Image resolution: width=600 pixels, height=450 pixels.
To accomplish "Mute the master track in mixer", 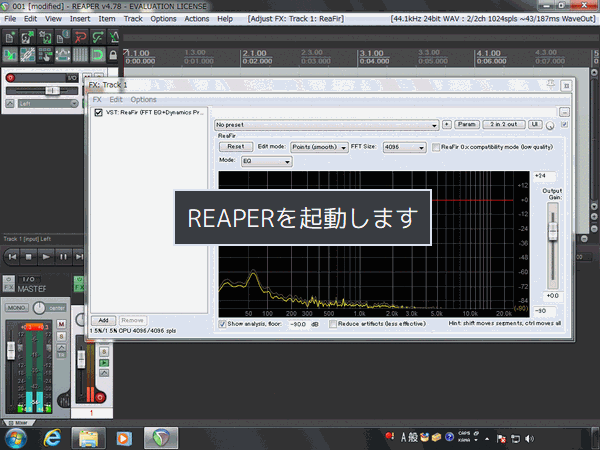I will tap(62, 325).
